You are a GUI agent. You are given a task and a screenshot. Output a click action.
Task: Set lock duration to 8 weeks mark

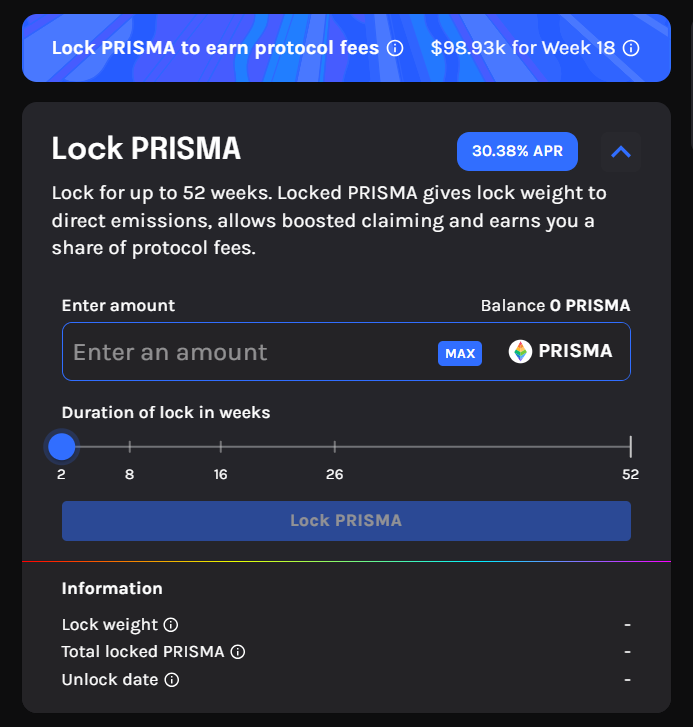point(130,447)
